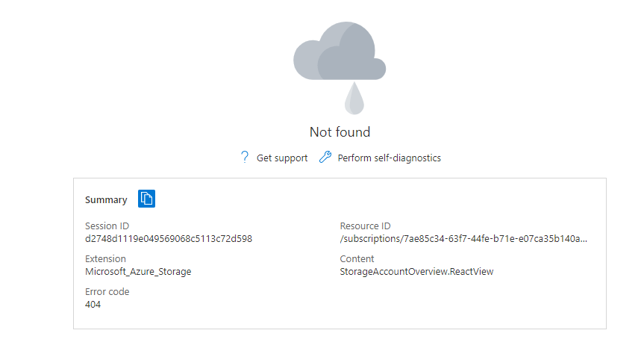Click the Extension label
Screen dimensions: 644x348
[x=105, y=259]
